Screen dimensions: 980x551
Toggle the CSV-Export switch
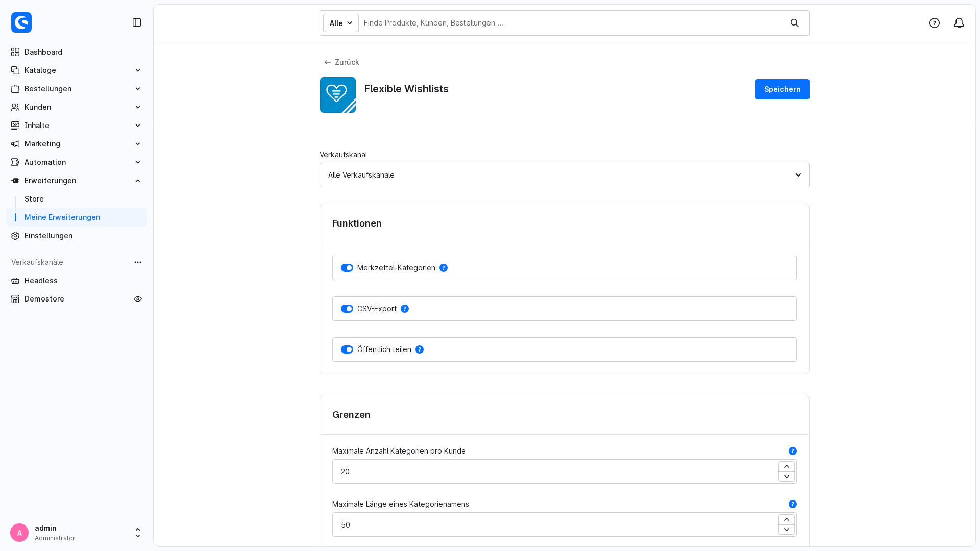[x=347, y=309]
